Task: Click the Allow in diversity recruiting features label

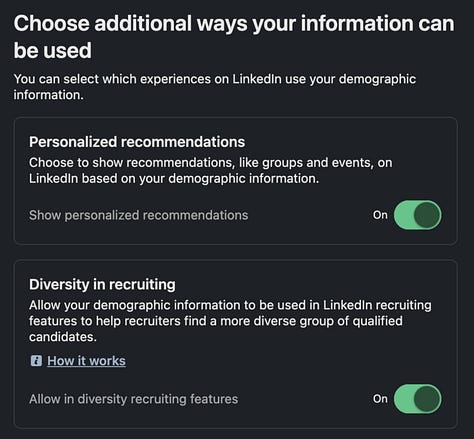Action: point(133,399)
